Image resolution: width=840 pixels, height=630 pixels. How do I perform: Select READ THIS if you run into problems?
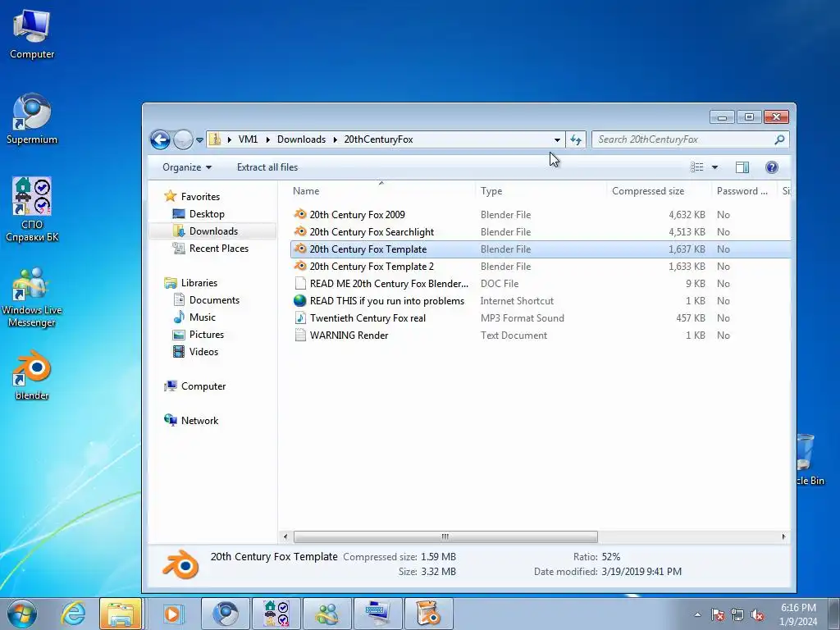387,300
